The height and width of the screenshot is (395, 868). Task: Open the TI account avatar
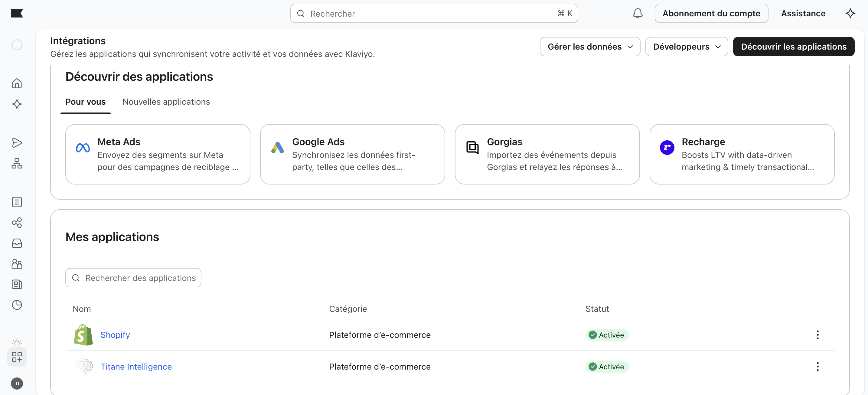click(x=17, y=384)
